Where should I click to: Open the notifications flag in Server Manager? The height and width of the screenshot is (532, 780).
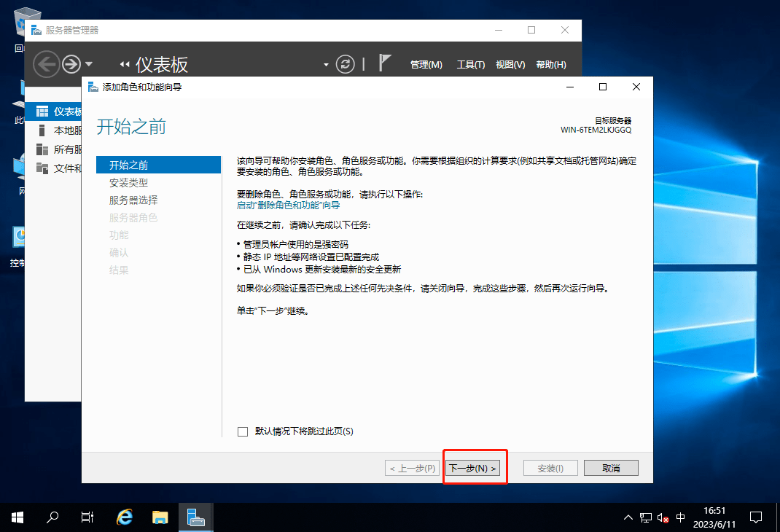[384, 63]
